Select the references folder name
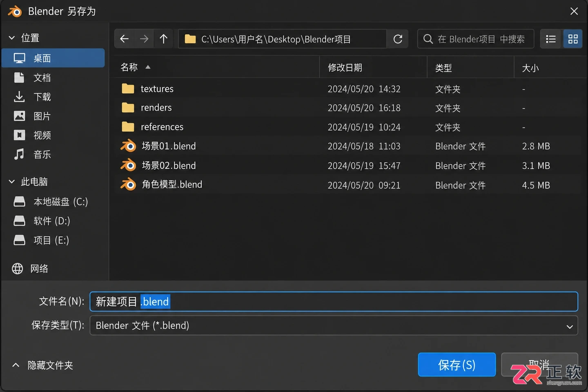 162,127
